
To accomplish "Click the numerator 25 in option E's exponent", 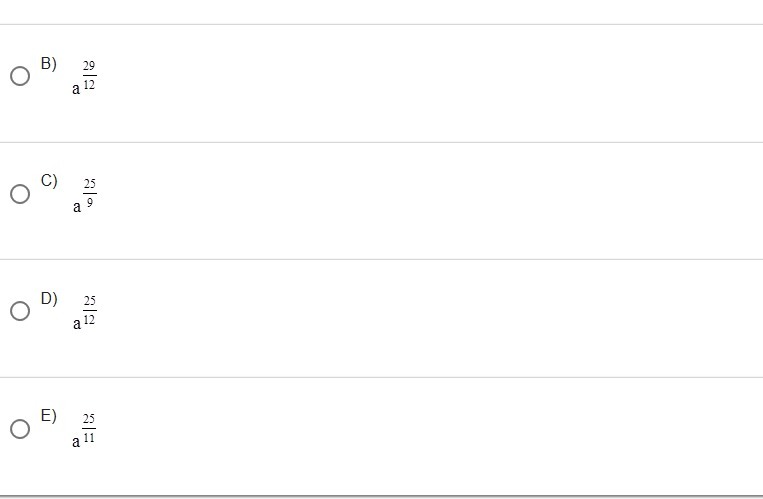I will pos(89,419).
